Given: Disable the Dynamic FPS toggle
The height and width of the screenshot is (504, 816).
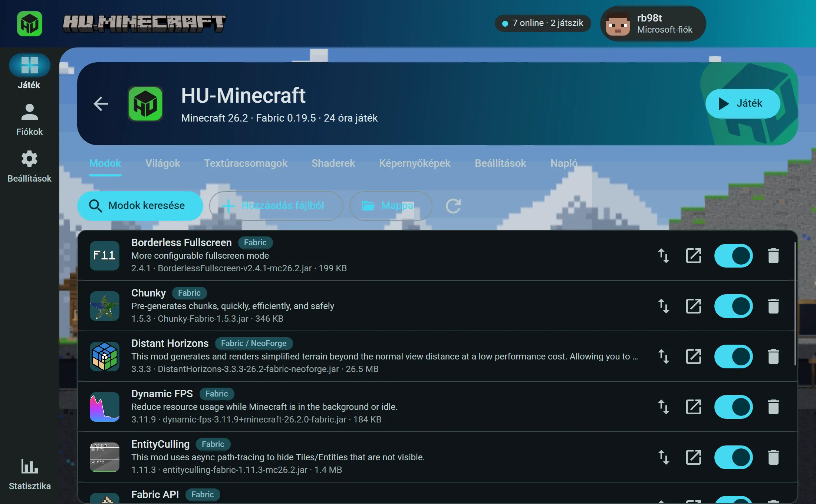Looking at the screenshot, I should coord(733,407).
